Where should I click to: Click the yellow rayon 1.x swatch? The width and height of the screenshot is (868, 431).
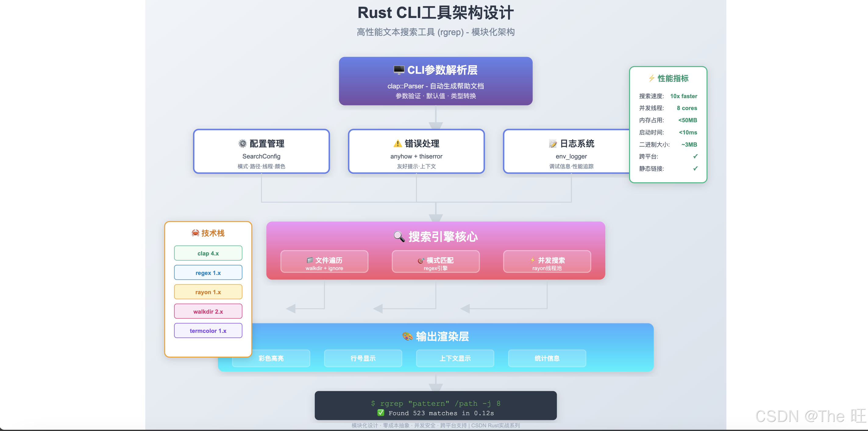[x=208, y=292]
